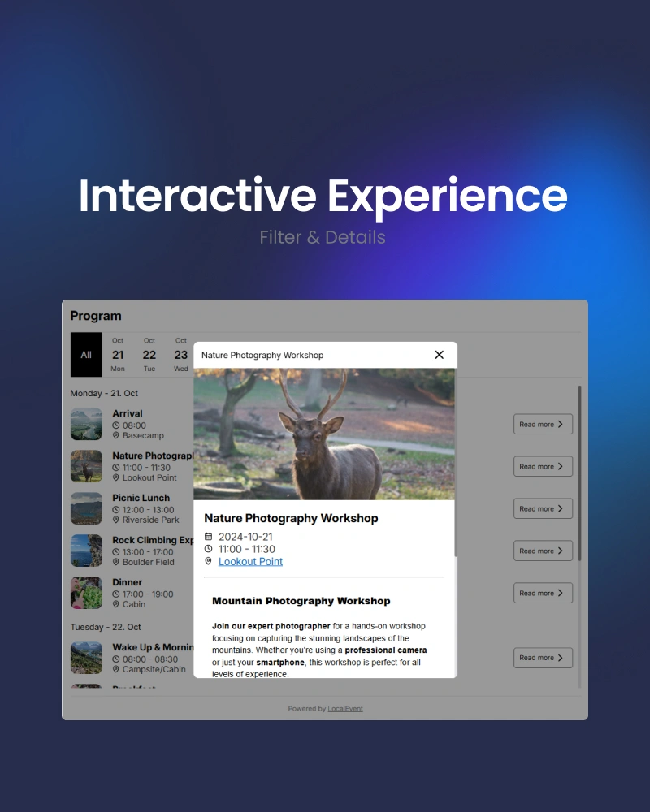Click the popup content scrollbar
Viewport: 650px width, 812px height.
pyautogui.click(x=456, y=463)
